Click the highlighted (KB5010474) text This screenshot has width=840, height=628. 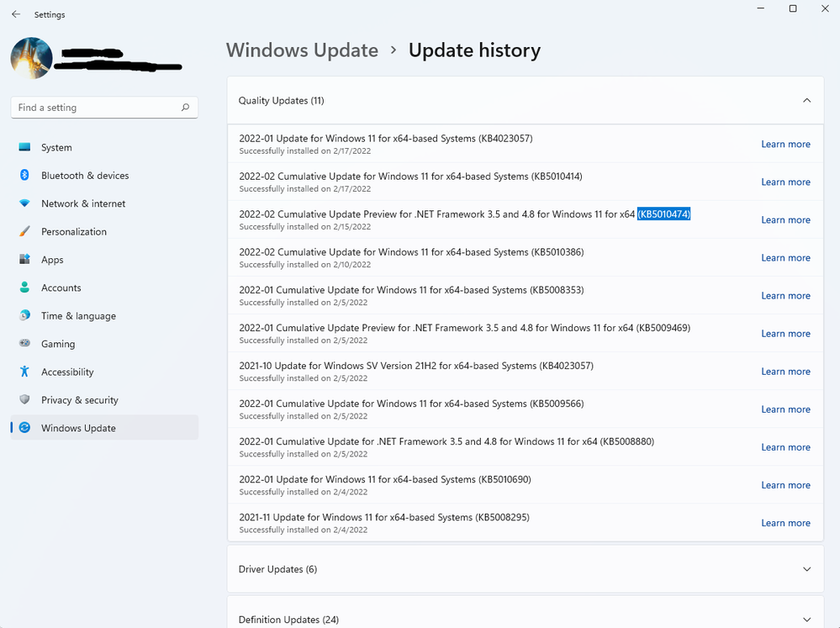(663, 214)
